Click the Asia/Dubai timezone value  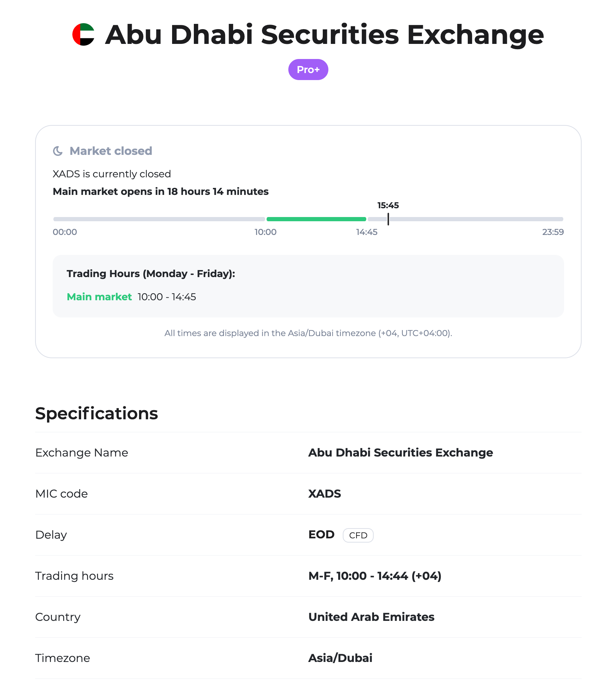[x=340, y=658]
